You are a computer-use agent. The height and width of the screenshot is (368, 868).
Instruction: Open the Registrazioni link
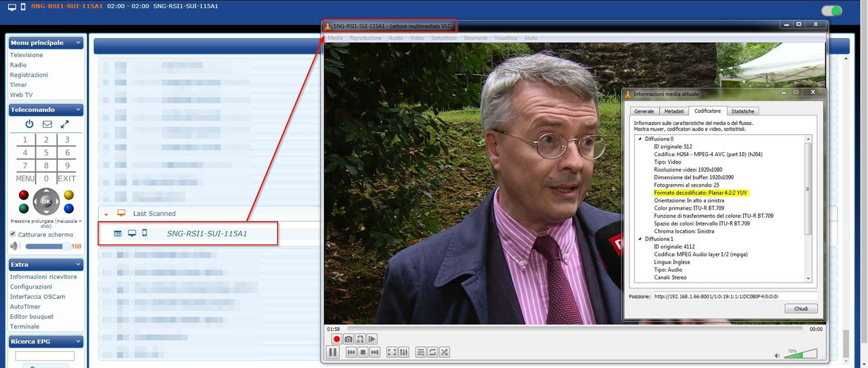pos(29,75)
